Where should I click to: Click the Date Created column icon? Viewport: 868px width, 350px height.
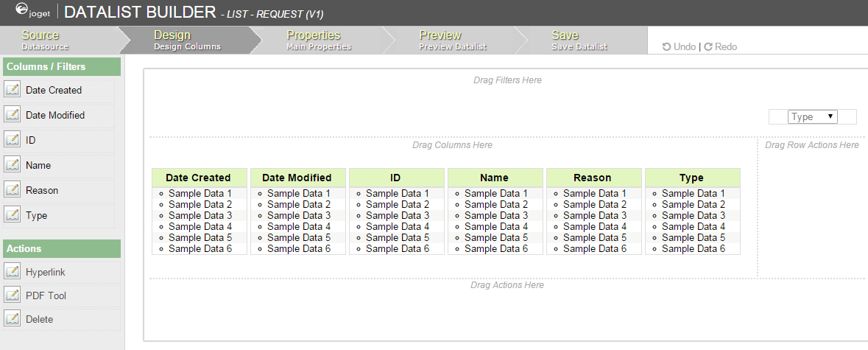[13, 90]
